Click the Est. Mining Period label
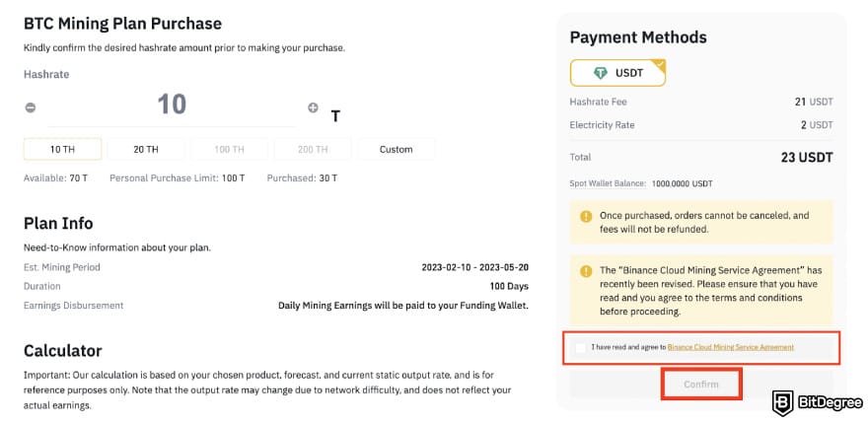Screen dimensions: 868x422 click(x=62, y=267)
